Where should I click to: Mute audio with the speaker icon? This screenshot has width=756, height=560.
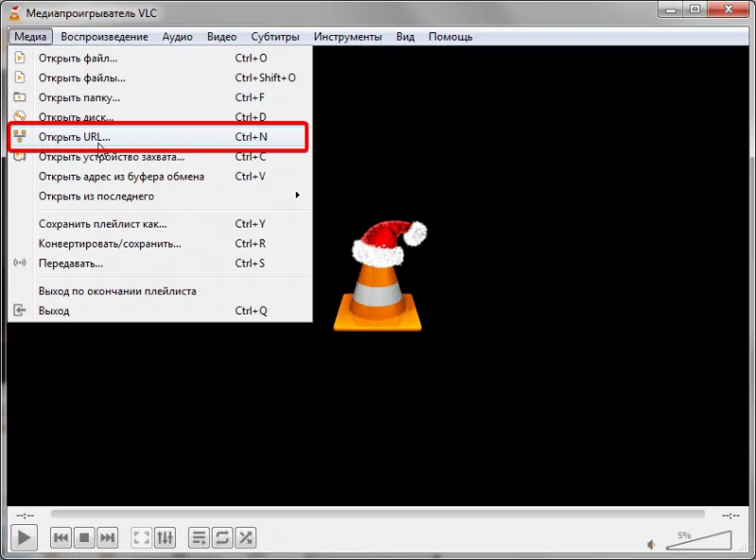pos(651,545)
